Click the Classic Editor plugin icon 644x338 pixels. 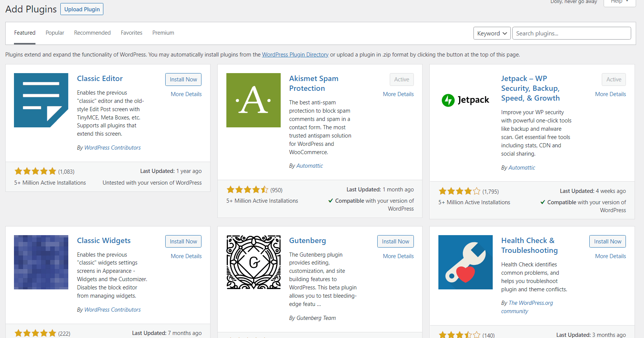click(41, 100)
